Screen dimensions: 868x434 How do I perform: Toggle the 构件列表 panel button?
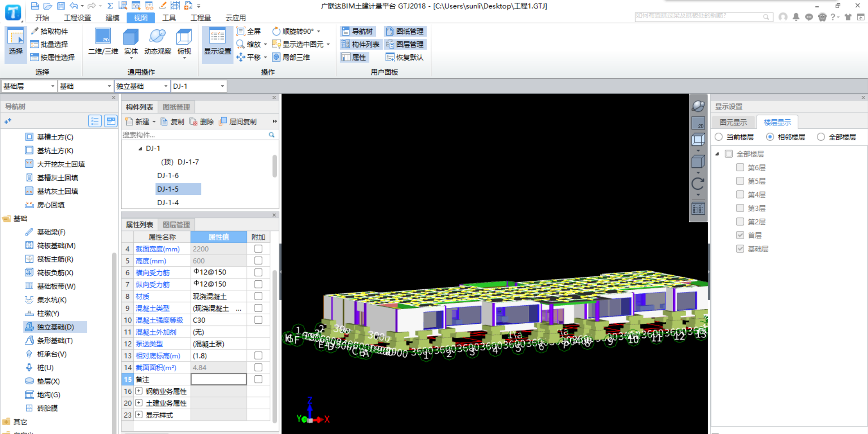(360, 44)
